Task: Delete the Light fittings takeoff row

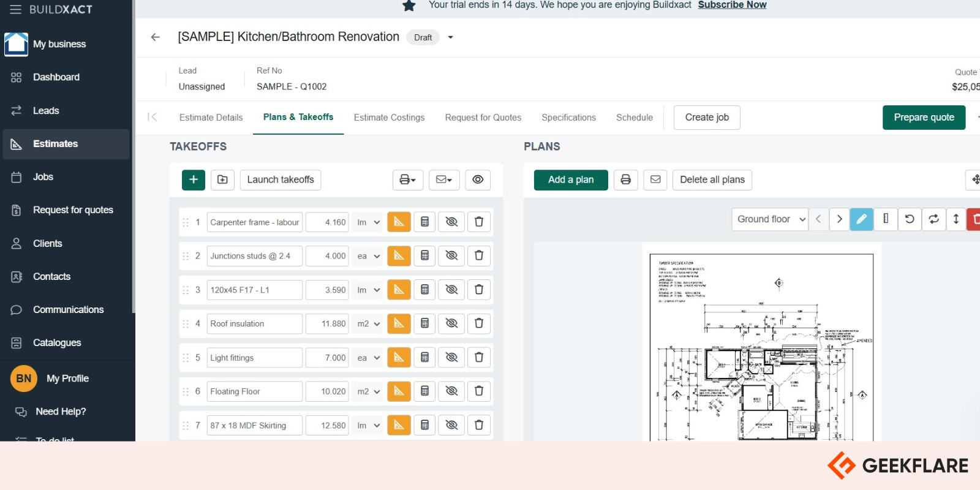Action: [x=479, y=357]
